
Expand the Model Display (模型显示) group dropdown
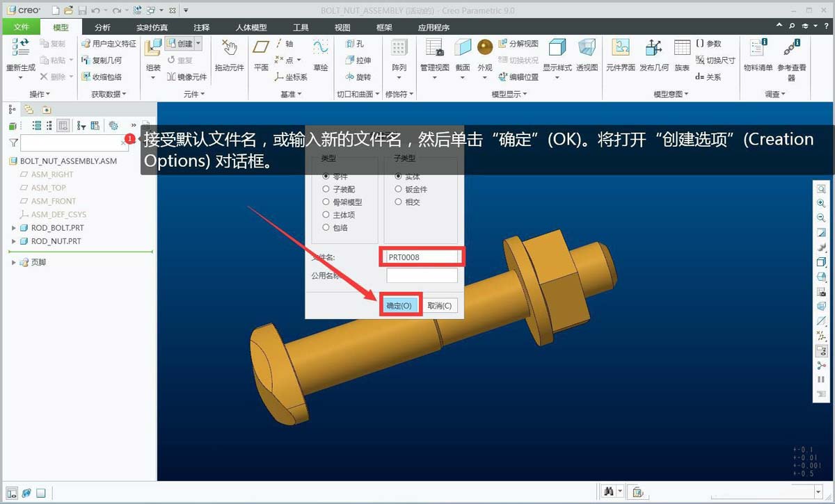coord(509,94)
